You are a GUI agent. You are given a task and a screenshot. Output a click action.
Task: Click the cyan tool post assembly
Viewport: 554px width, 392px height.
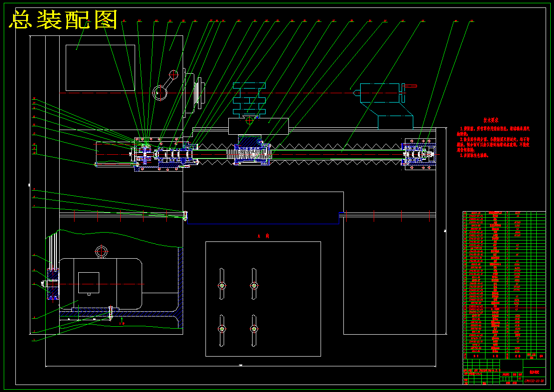click(x=249, y=100)
